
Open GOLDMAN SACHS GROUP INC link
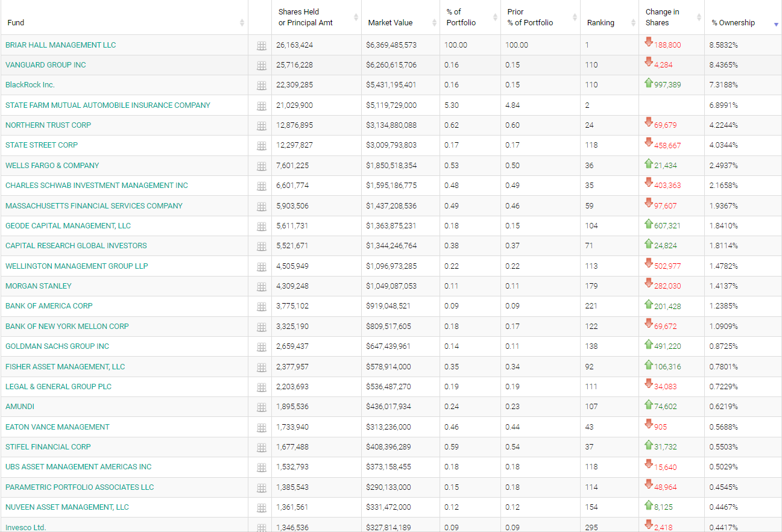57,346
